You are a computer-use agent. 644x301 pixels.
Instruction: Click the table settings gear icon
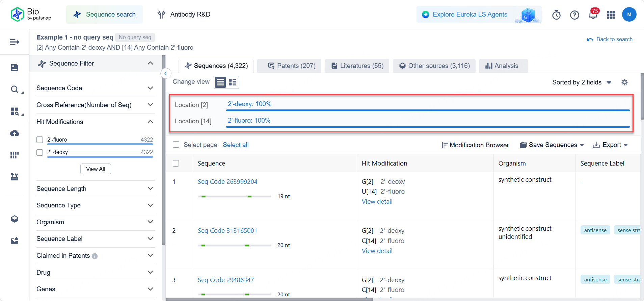[624, 82]
